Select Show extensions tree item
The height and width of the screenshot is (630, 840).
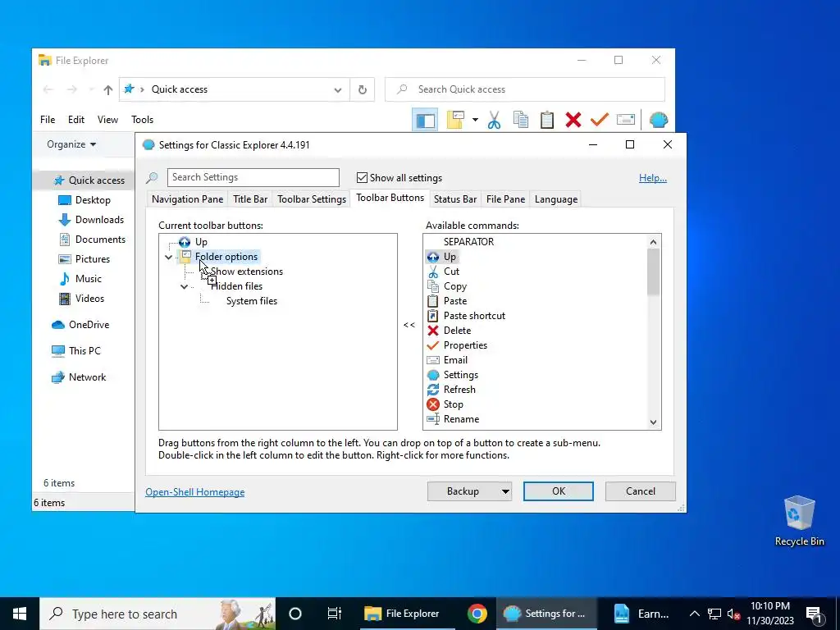coord(246,271)
